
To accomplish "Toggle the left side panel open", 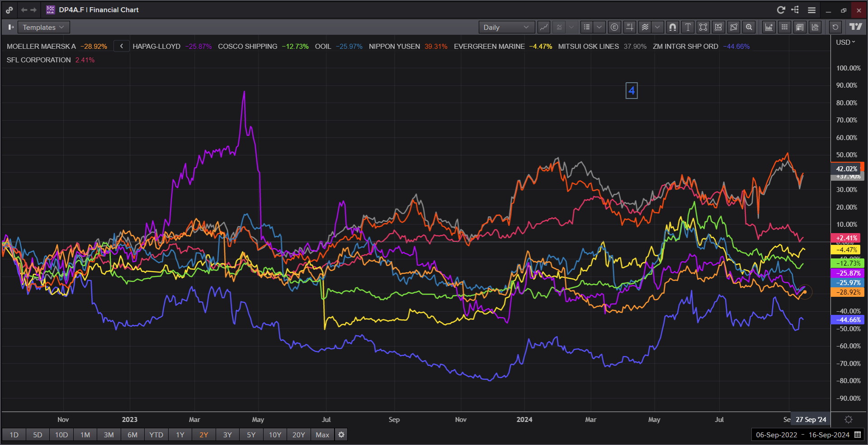I will click(x=11, y=27).
